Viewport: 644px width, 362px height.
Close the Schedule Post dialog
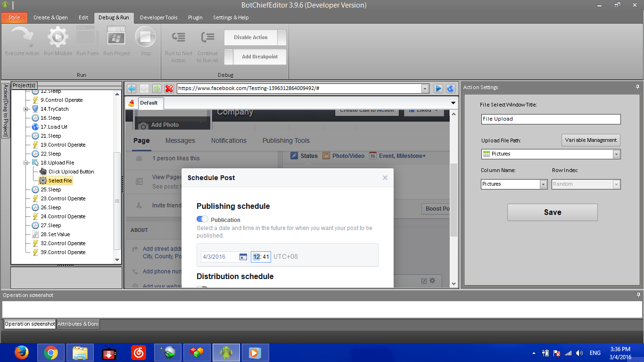coord(385,178)
